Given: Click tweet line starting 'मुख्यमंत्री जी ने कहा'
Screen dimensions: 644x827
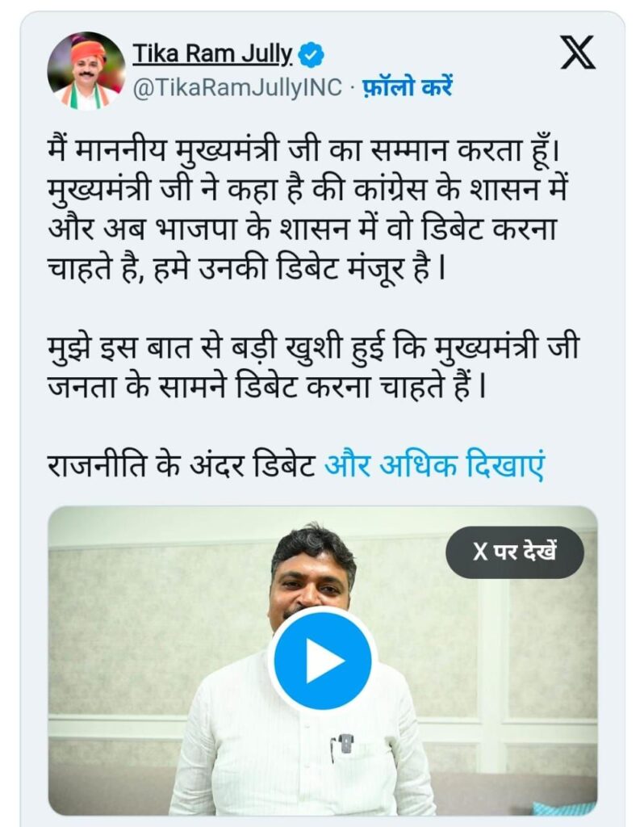Looking at the screenshot, I should [307, 191].
